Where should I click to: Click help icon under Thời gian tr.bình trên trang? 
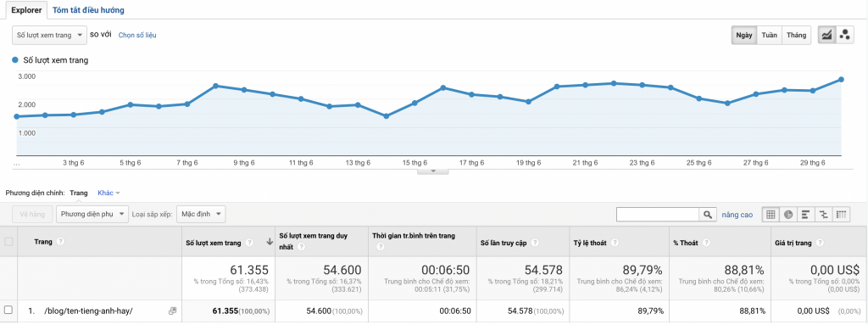point(380,247)
